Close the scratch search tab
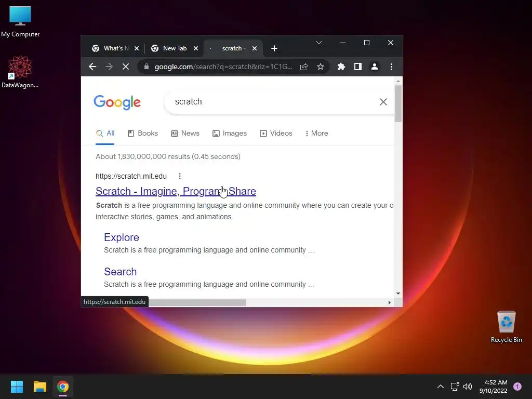 (x=255, y=48)
